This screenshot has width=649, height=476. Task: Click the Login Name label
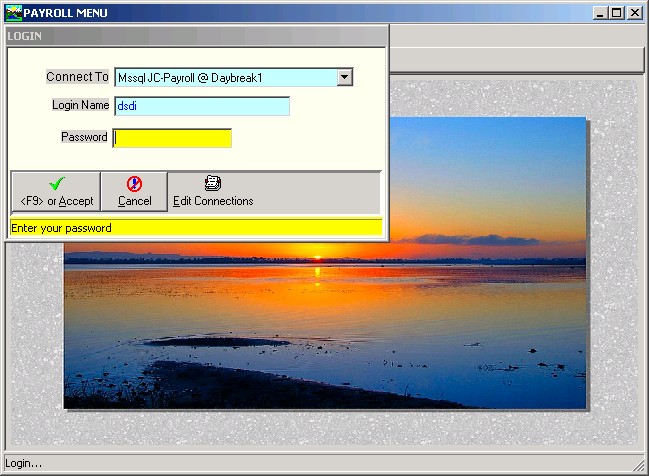click(x=81, y=105)
